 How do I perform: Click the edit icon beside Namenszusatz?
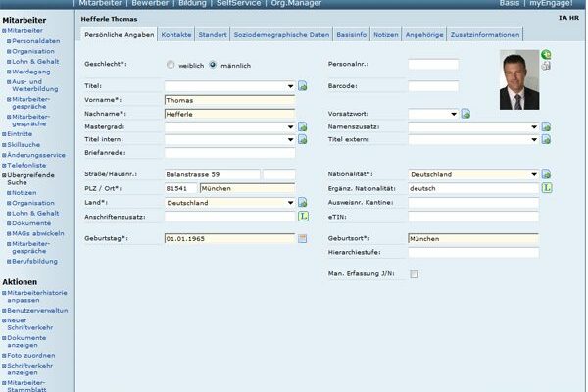click(546, 126)
